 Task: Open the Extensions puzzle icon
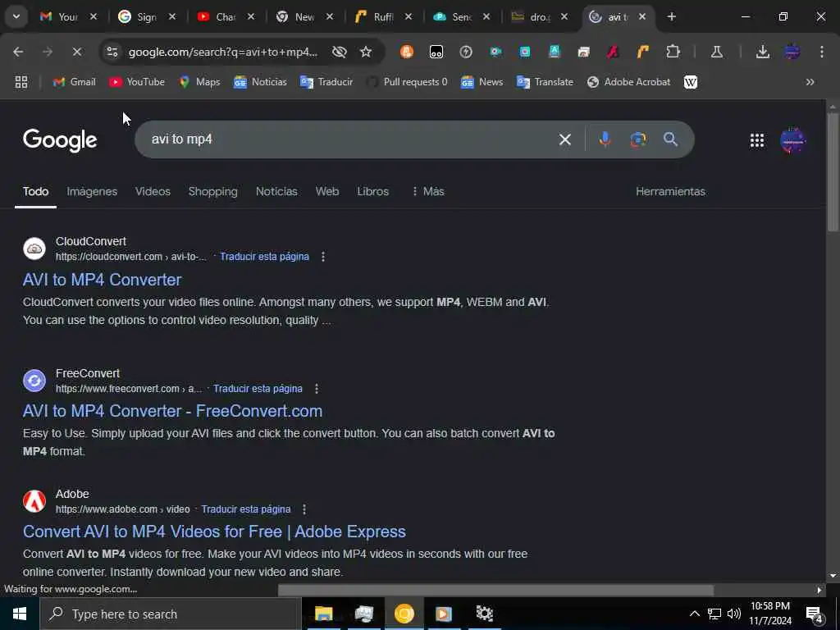(x=673, y=52)
